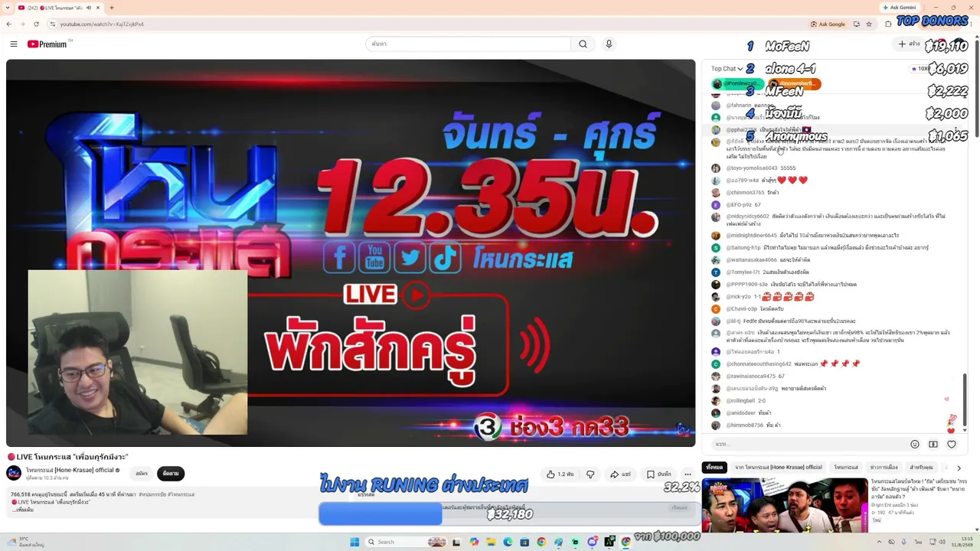This screenshot has width=980, height=551.
Task: Open @toyo-yomolisa6043 chat user
Action: [x=751, y=168]
